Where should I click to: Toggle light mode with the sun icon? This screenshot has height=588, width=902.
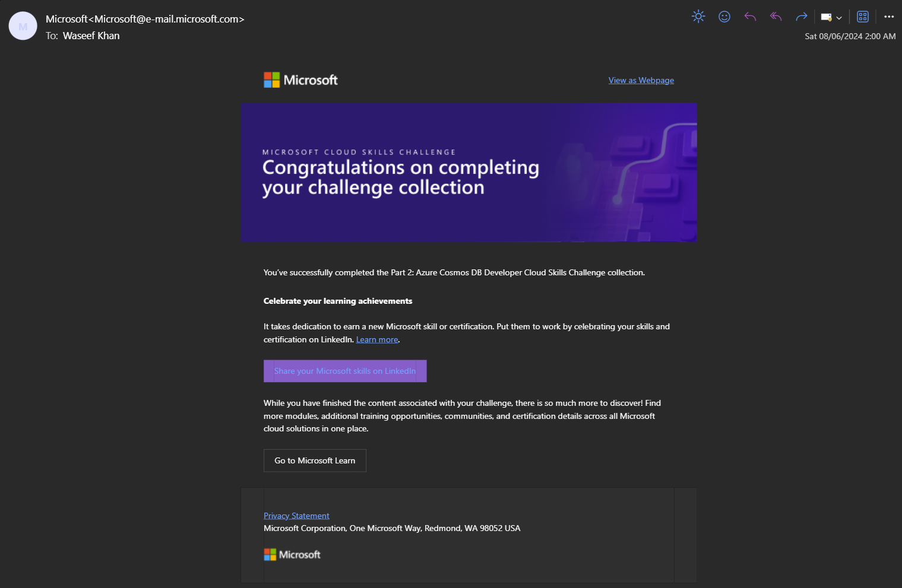[698, 17]
